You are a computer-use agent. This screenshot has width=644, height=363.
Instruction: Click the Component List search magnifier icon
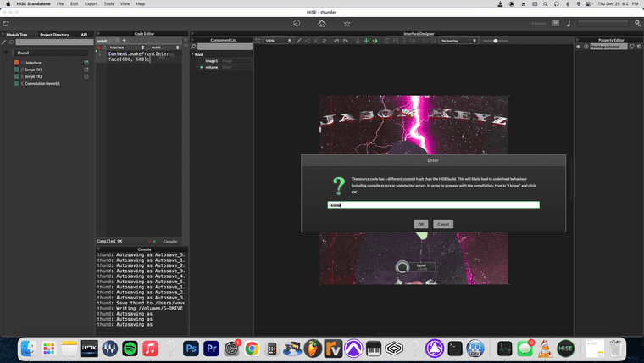pos(193,47)
